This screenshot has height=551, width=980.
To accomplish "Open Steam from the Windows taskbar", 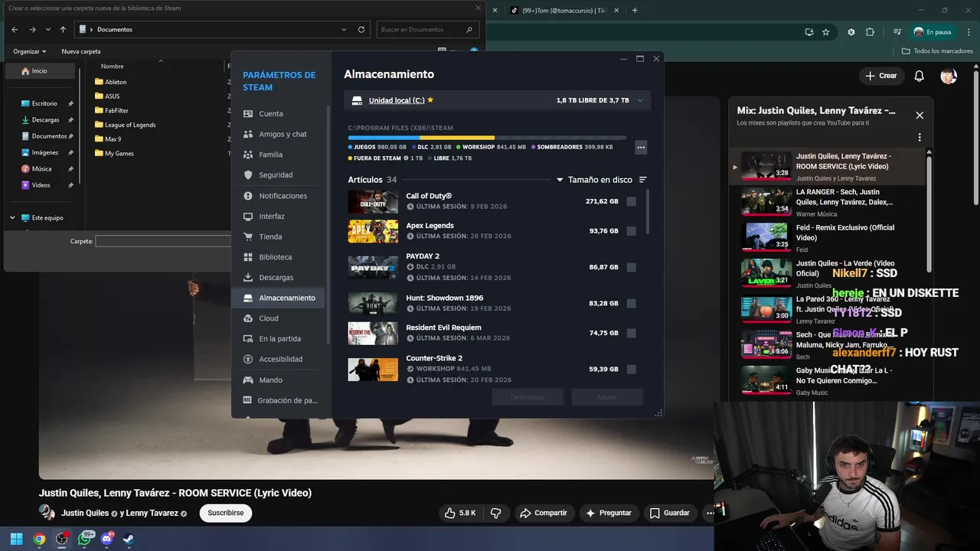I will pos(128,539).
